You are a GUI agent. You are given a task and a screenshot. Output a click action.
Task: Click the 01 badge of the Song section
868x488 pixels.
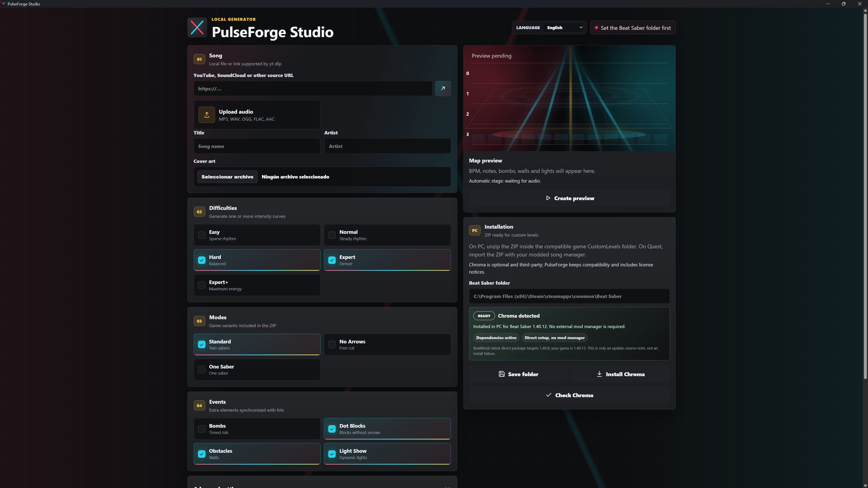point(199,59)
